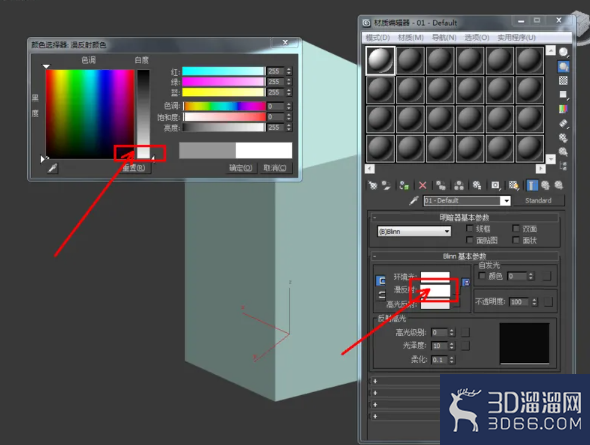
Task: Click the eyedropper in the color selector dialog
Action: [52, 168]
